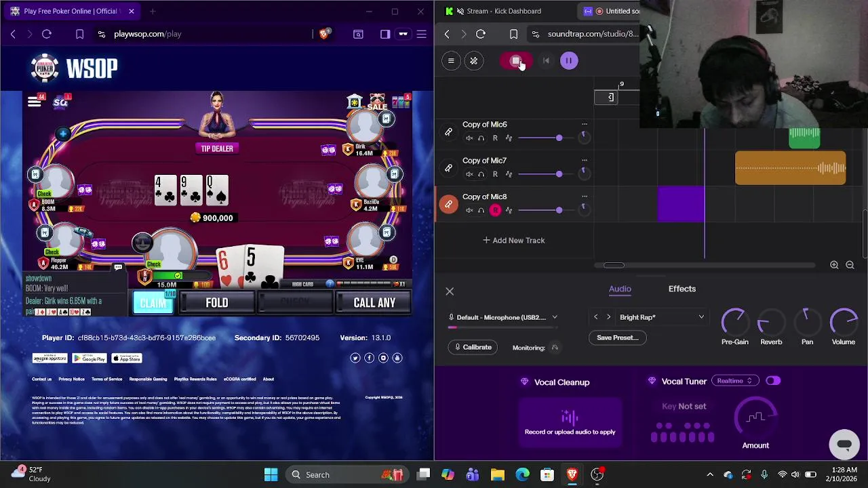Adjust Copy of Mic6 volume slider

[559, 138]
